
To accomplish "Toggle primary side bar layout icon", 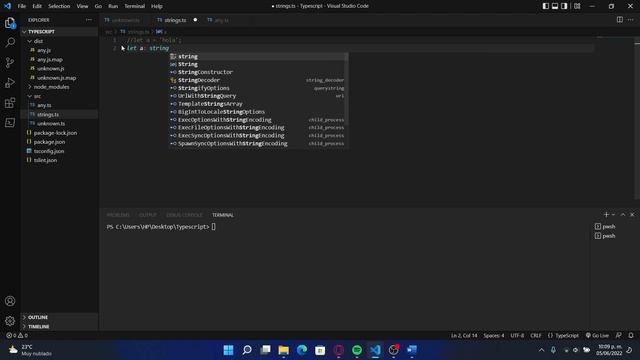I will (546, 6).
